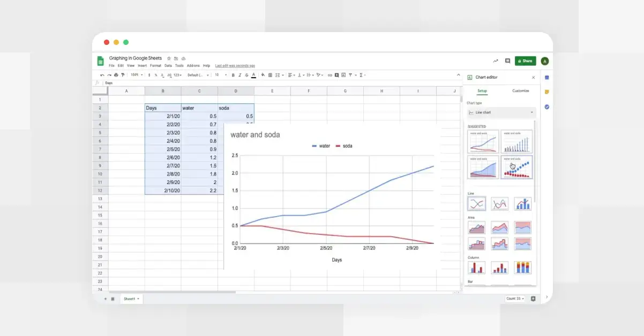The width and height of the screenshot is (644, 336).
Task: Select the suggested scatter chart option
Action: [516, 167]
